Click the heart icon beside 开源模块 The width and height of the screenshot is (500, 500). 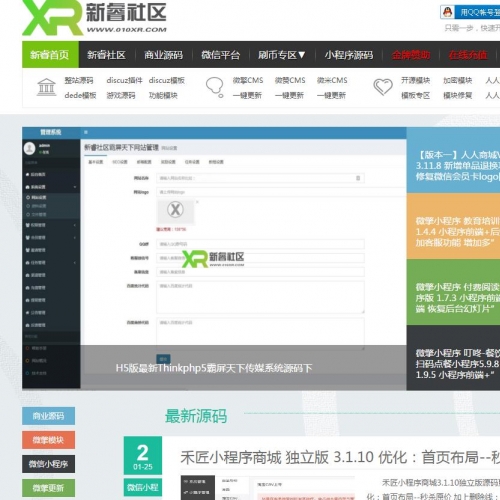(x=383, y=87)
